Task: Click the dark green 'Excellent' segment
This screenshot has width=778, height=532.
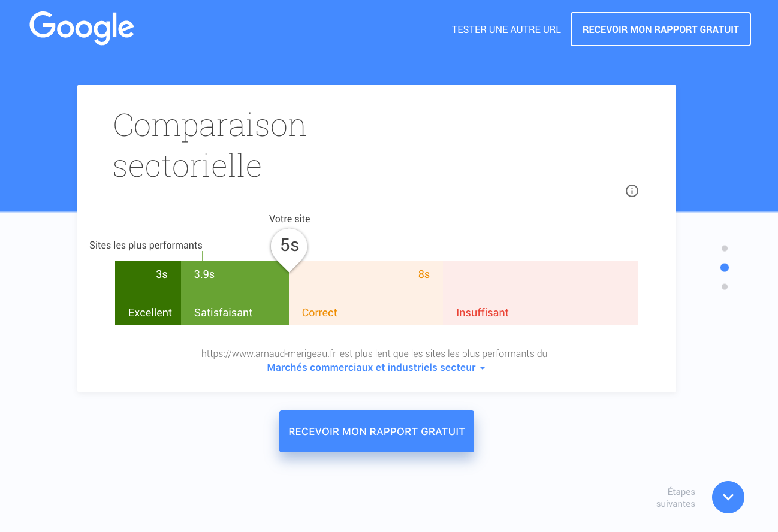Action: point(148,293)
